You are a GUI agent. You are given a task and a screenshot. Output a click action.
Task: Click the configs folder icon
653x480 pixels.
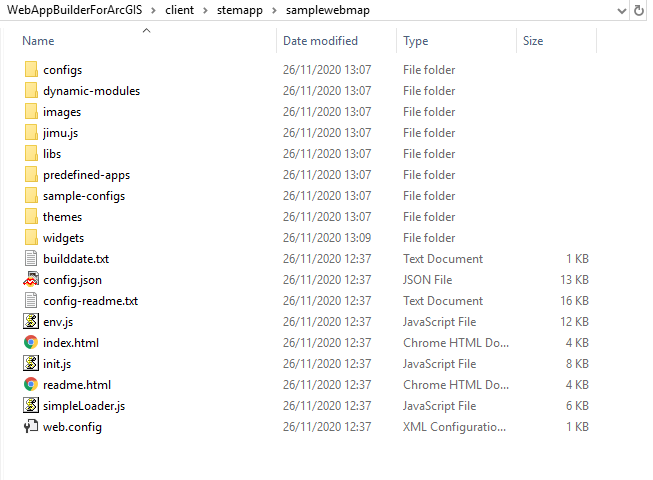[x=31, y=70]
